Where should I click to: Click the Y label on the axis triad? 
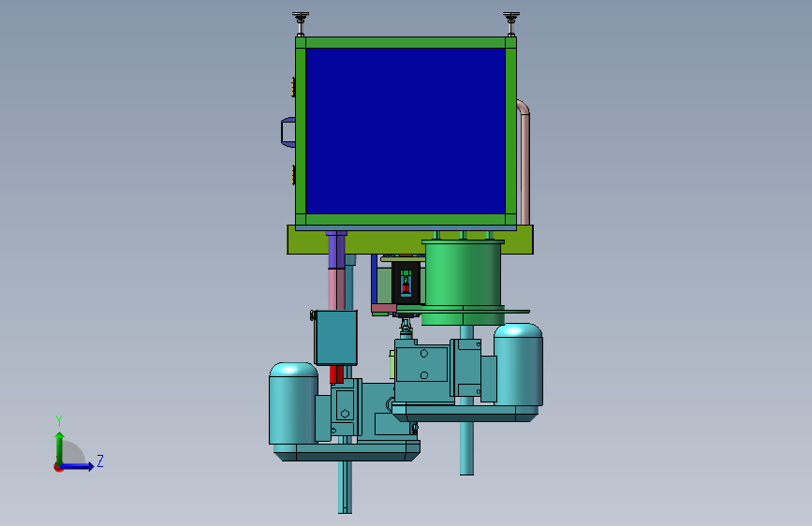[x=59, y=421]
